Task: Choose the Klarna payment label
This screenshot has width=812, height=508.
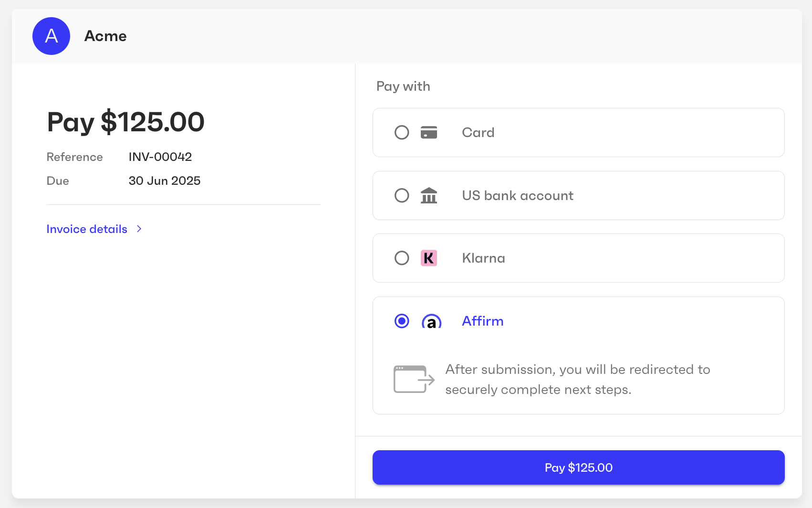Action: tap(483, 258)
